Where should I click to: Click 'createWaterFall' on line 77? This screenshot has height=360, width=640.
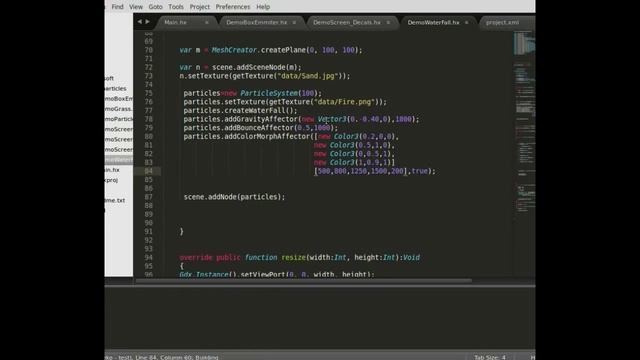(x=255, y=111)
